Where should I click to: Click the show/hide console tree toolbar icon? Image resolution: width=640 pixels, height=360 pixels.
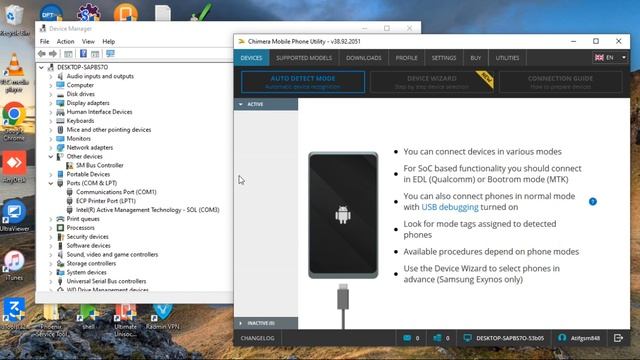[x=68, y=54]
